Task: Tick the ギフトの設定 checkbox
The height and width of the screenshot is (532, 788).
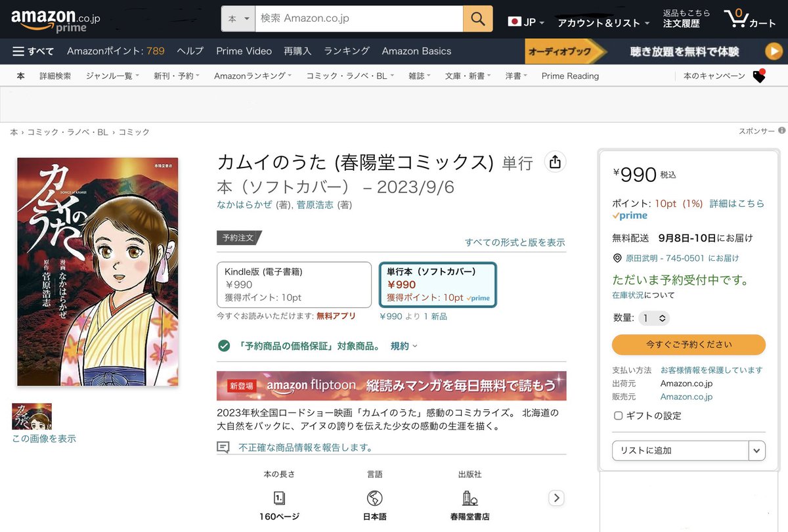Action: (618, 416)
